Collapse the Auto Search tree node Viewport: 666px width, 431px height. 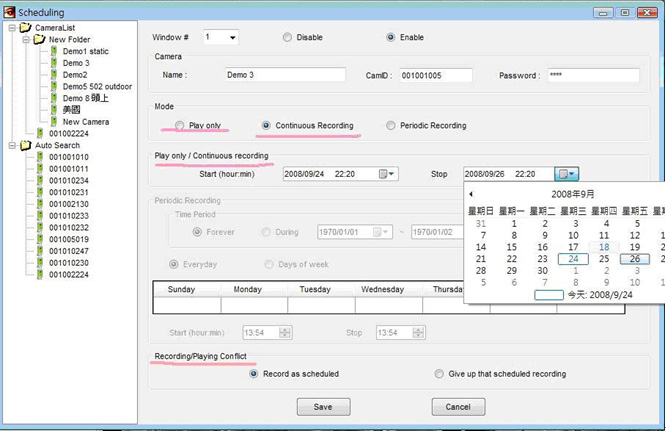(x=11, y=145)
